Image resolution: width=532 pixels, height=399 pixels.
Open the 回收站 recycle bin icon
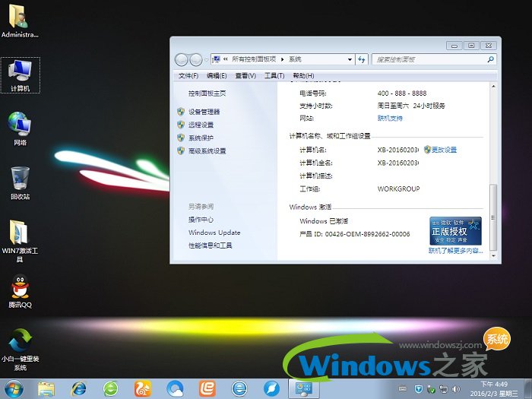tap(20, 183)
